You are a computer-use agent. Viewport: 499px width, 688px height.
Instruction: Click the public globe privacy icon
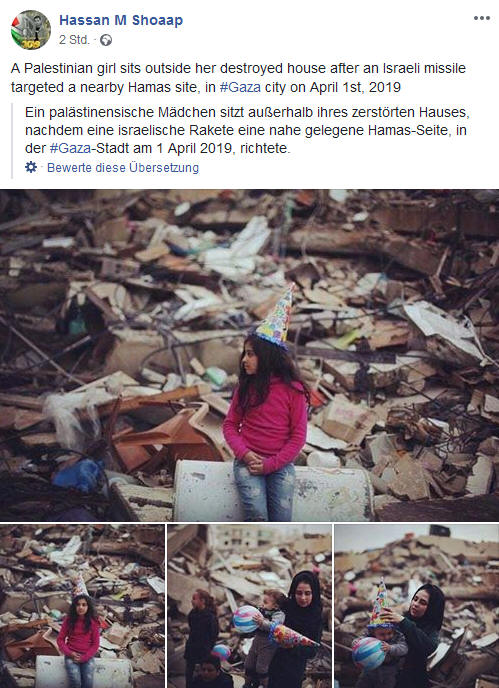point(106,40)
